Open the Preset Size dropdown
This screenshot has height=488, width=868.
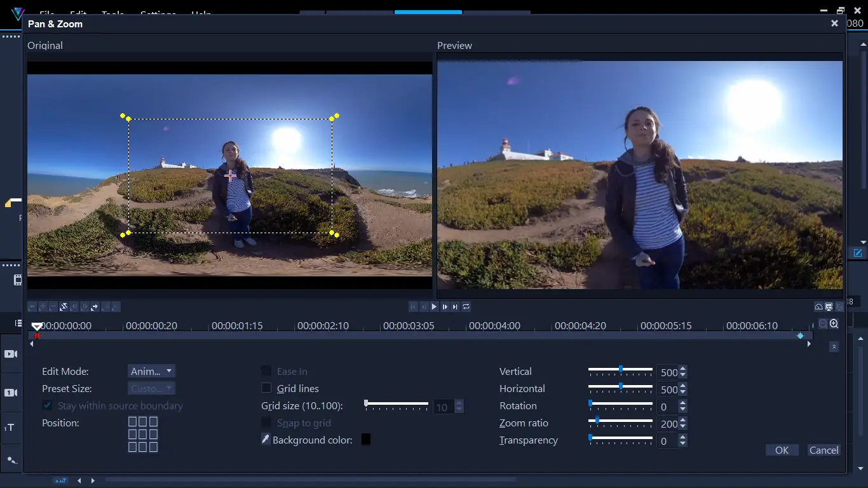[x=151, y=388]
